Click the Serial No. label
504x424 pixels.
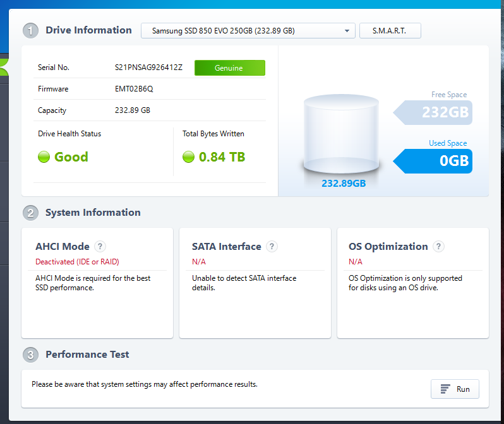tap(54, 68)
